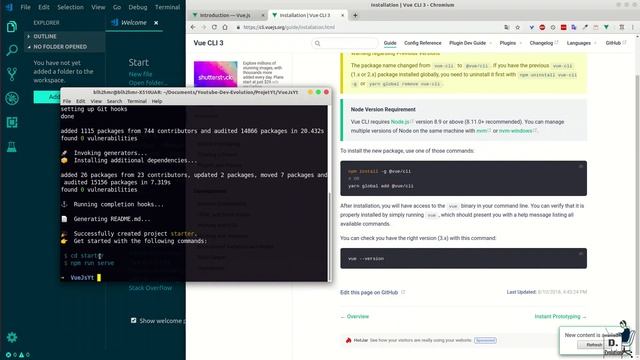The image size is (640, 360).
Task: Click the Chromium address bar URL
Action: pyautogui.click(x=289, y=27)
